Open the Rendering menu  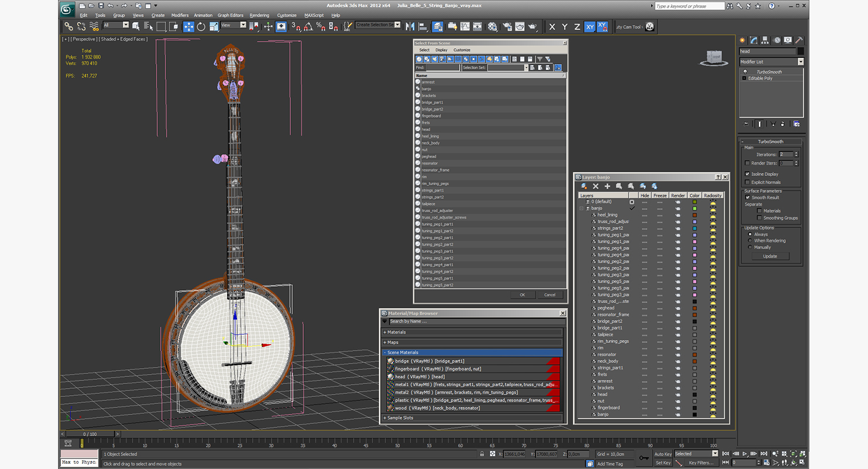pyautogui.click(x=259, y=15)
